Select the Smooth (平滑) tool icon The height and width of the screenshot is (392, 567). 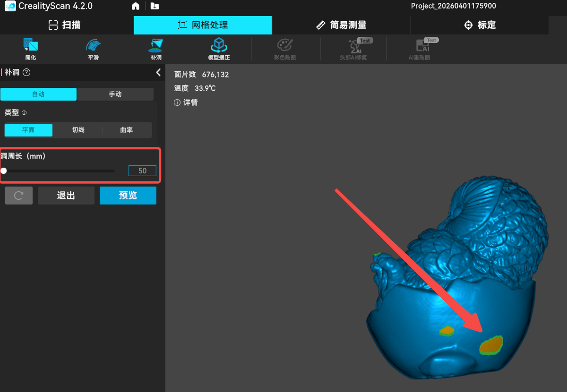[93, 46]
